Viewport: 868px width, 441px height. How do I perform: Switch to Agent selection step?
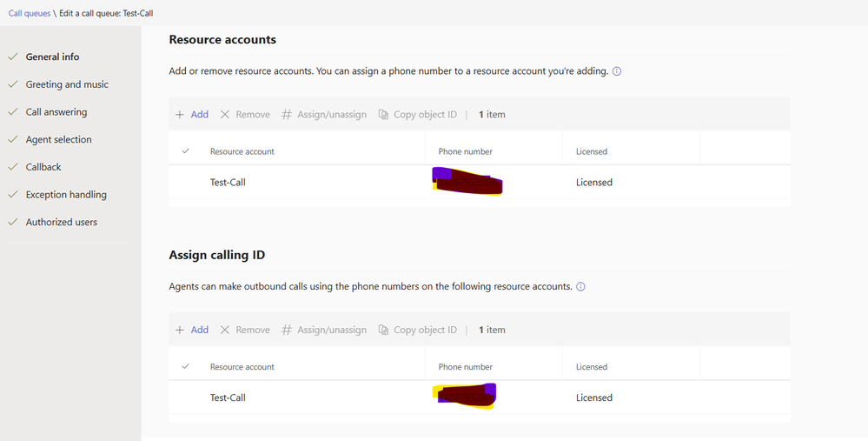pos(58,139)
